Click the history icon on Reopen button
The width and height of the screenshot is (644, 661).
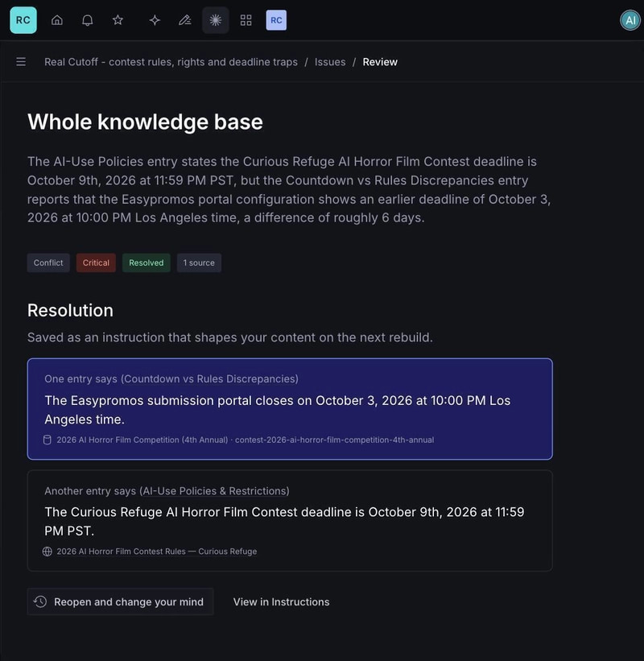[x=40, y=601]
